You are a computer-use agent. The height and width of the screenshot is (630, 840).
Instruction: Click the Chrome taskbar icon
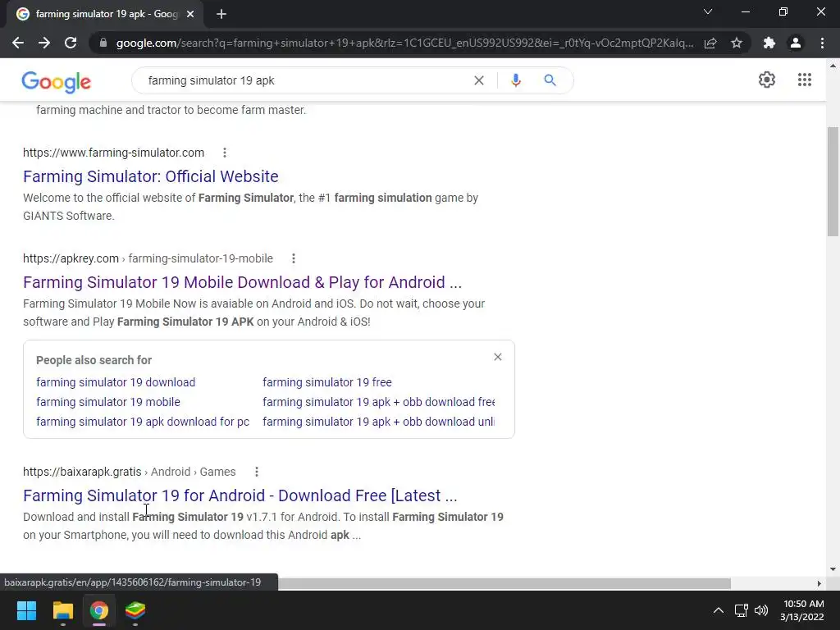[x=99, y=610]
